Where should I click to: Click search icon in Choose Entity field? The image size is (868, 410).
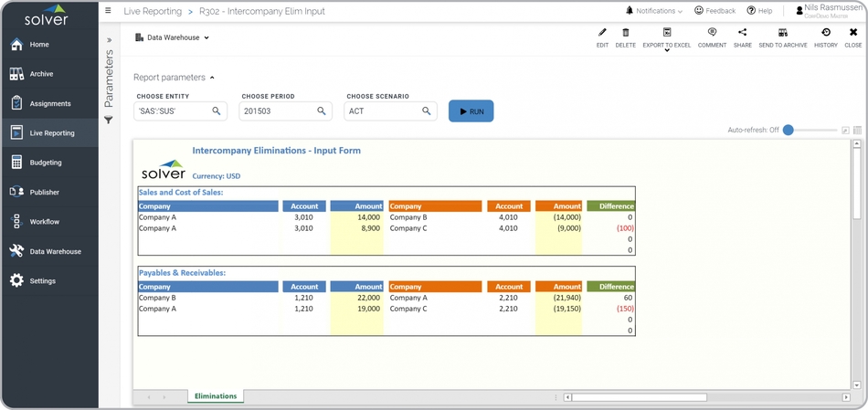click(217, 111)
